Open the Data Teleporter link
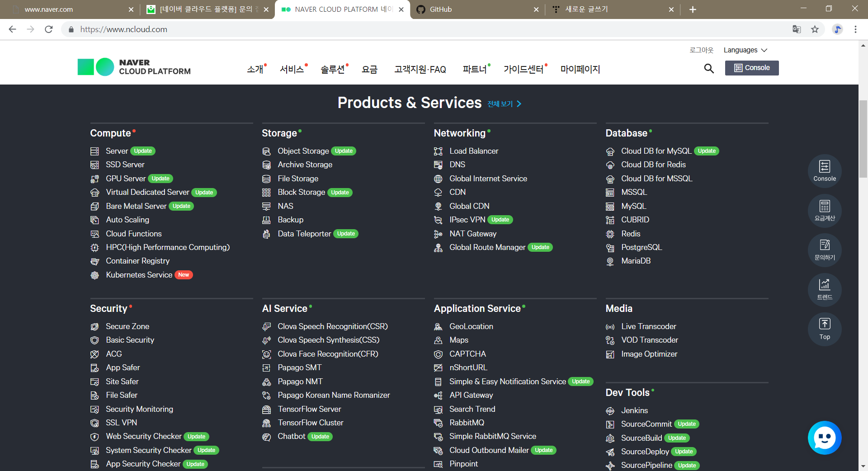 tap(304, 234)
